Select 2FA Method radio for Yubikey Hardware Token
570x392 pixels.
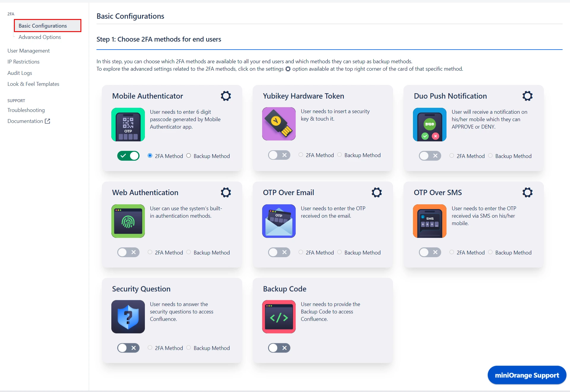coord(301,155)
